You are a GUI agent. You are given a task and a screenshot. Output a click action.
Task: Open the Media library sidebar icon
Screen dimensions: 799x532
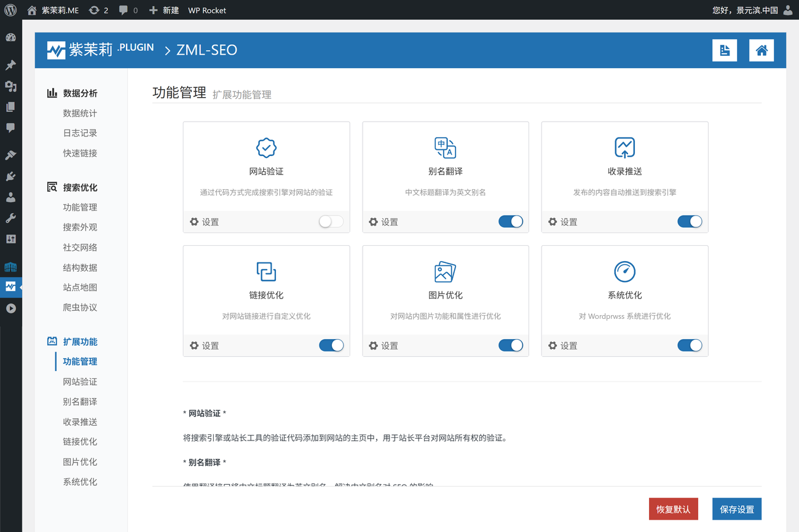click(x=10, y=86)
